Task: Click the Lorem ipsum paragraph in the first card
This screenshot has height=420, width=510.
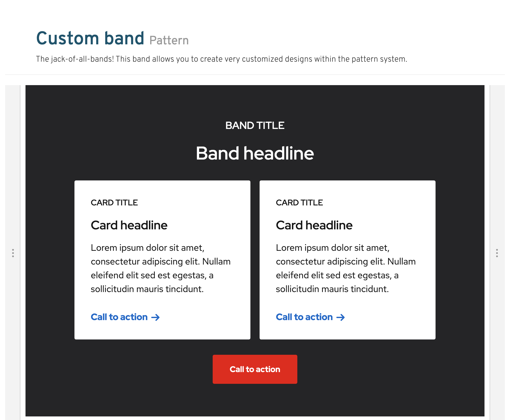Action: 161,268
